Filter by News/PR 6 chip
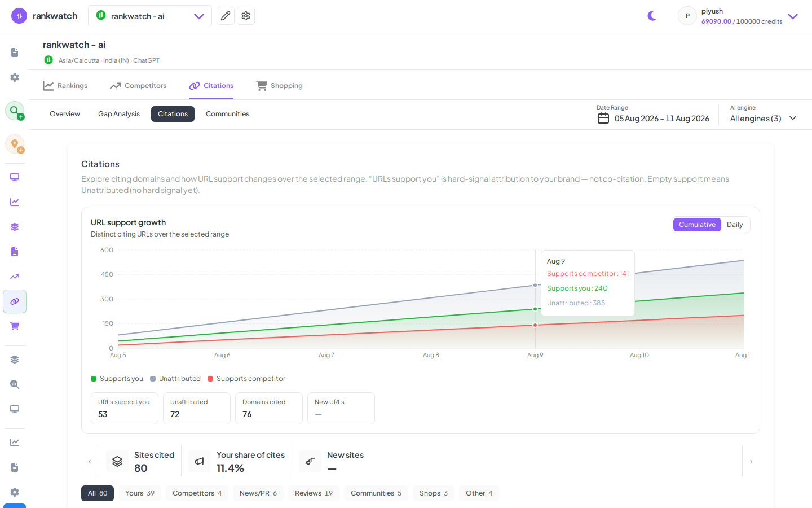The image size is (812, 508). click(x=258, y=493)
